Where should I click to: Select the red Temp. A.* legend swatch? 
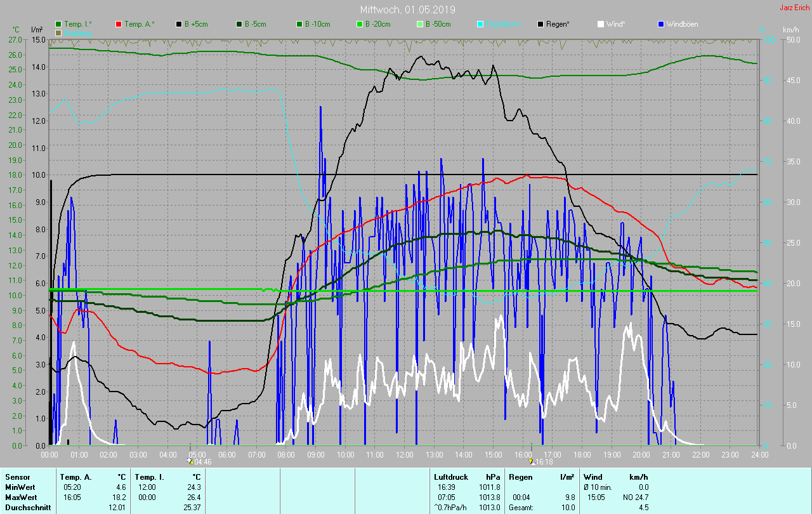point(119,24)
